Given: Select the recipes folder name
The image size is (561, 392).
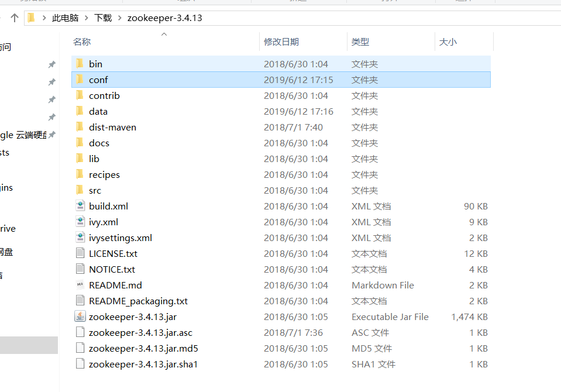Looking at the screenshot, I should [104, 175].
